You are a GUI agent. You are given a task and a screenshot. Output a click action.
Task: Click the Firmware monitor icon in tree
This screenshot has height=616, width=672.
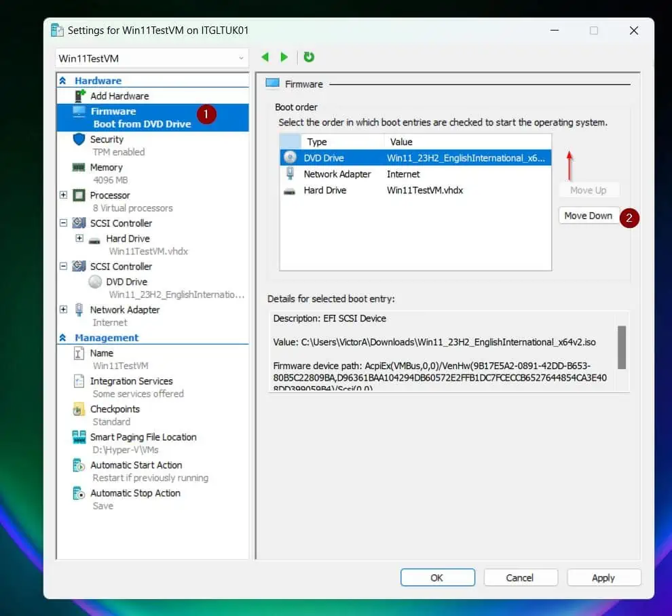pos(79,111)
